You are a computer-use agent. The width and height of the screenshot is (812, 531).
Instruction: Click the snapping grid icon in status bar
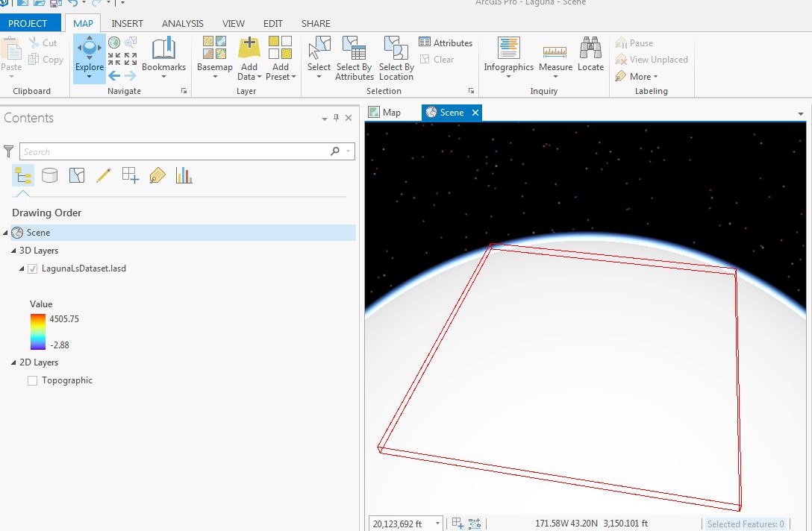[457, 524]
